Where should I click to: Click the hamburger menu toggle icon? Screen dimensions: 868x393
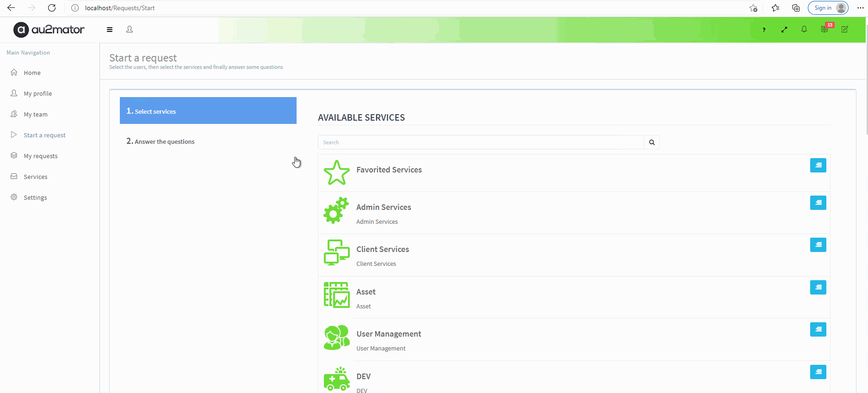[110, 30]
